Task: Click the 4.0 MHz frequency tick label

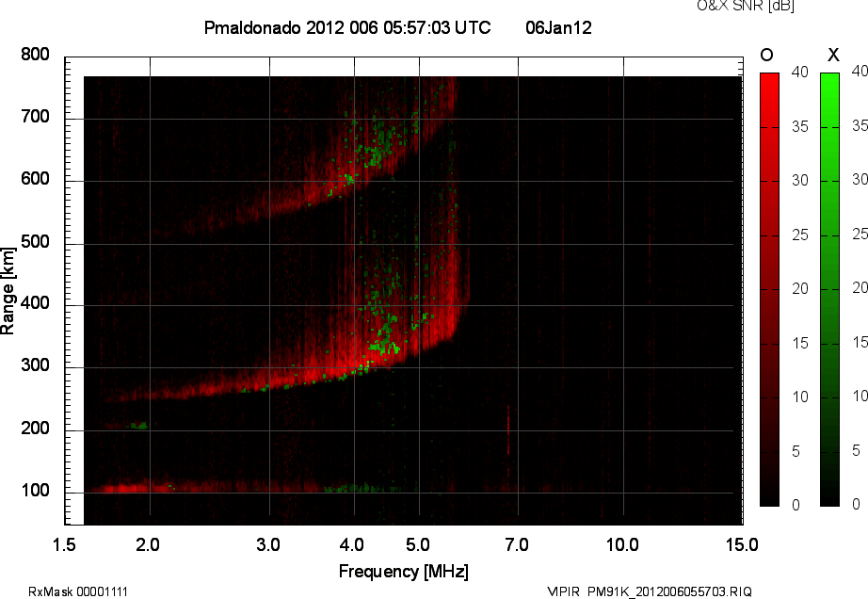Action: [x=352, y=545]
